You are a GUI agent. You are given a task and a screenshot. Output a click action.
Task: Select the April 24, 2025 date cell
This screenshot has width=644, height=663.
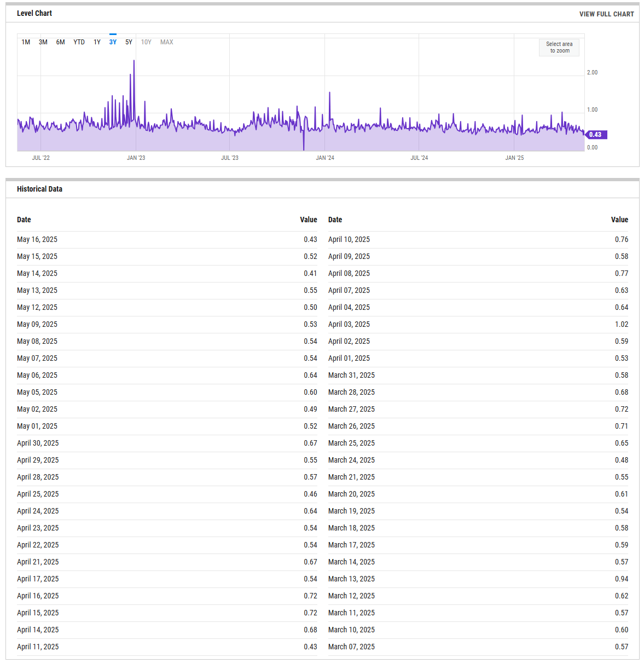[x=38, y=511]
